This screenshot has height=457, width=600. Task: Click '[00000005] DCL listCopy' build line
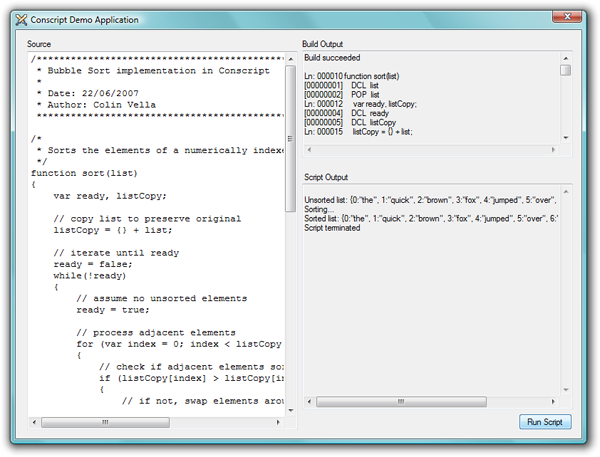pos(350,122)
